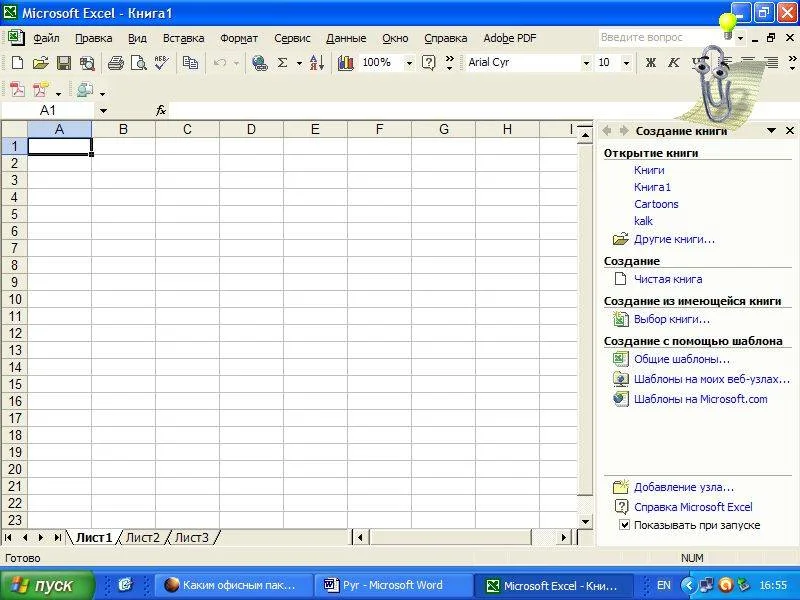
Task: Click the Sort Ascending icon
Action: 317,63
